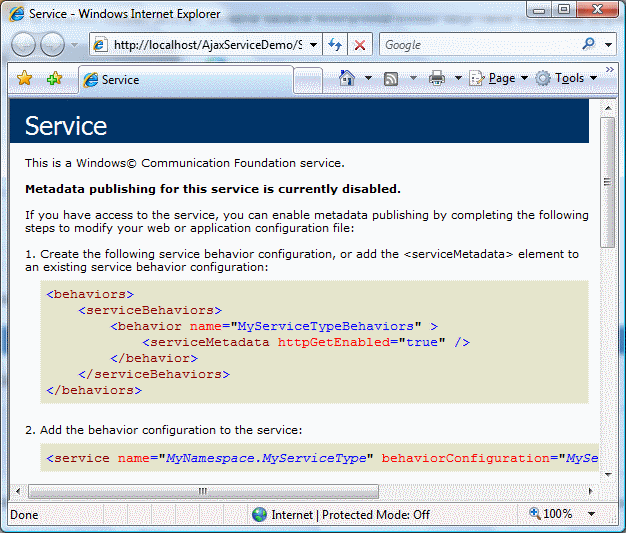Stop loading the page
Screen dimensions: 626x533
(360, 45)
